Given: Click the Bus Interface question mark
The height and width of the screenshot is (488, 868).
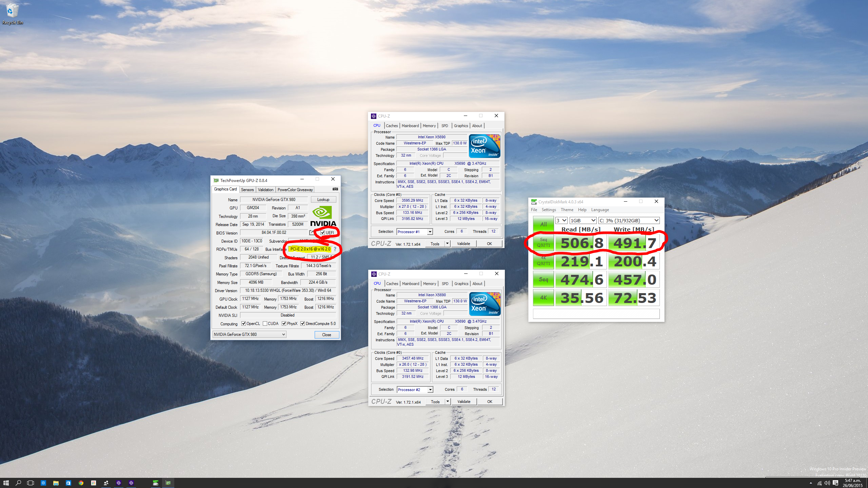Looking at the screenshot, I should click(x=335, y=249).
